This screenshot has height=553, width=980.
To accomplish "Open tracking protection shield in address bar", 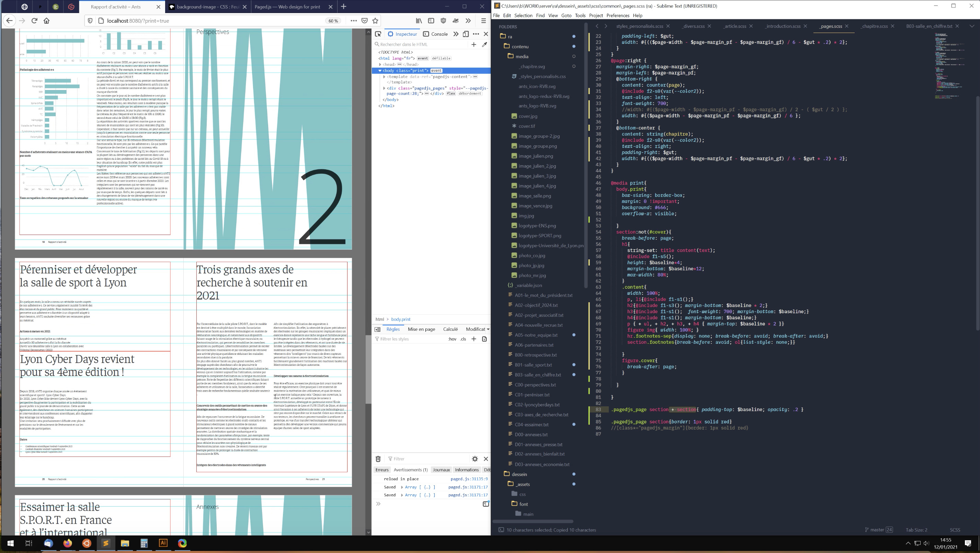I will pyautogui.click(x=90, y=21).
